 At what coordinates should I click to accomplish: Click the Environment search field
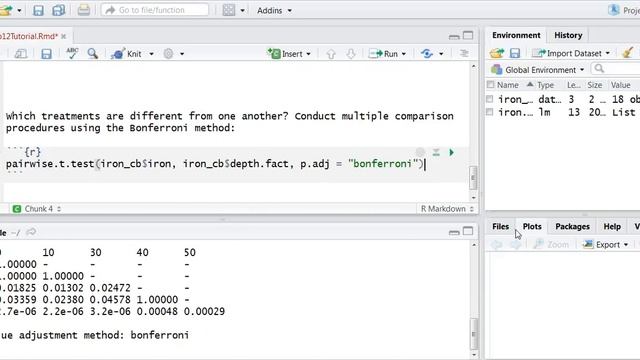click(616, 69)
